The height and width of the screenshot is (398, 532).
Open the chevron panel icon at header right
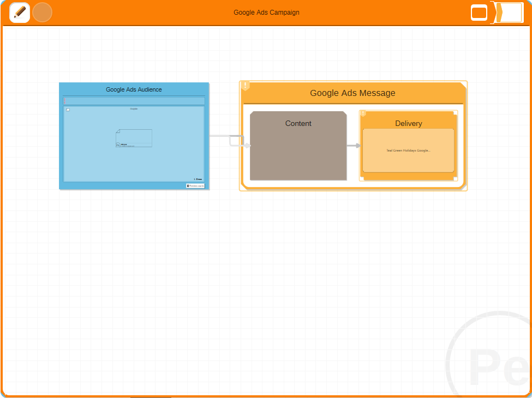point(507,13)
